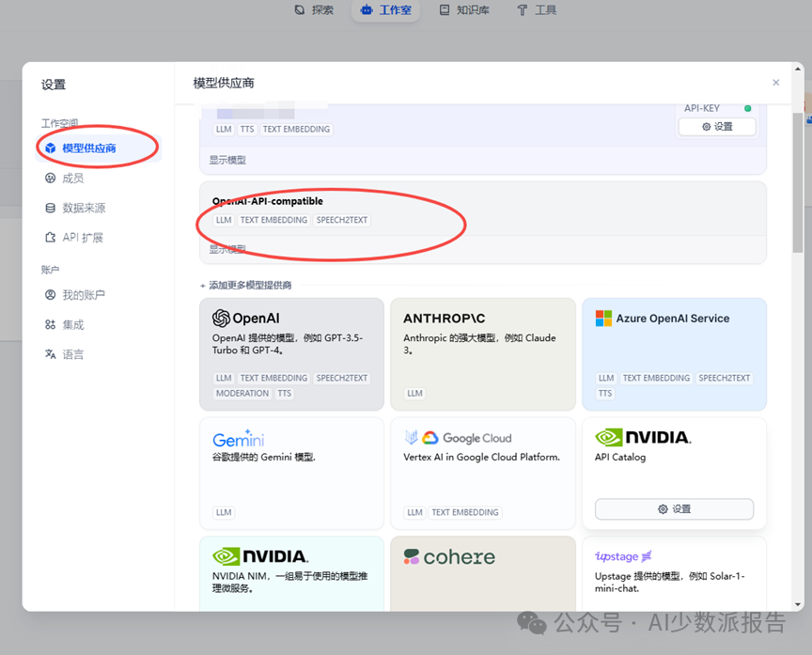The width and height of the screenshot is (812, 655).
Task: Go to 语言 settings section
Action: tap(99, 354)
